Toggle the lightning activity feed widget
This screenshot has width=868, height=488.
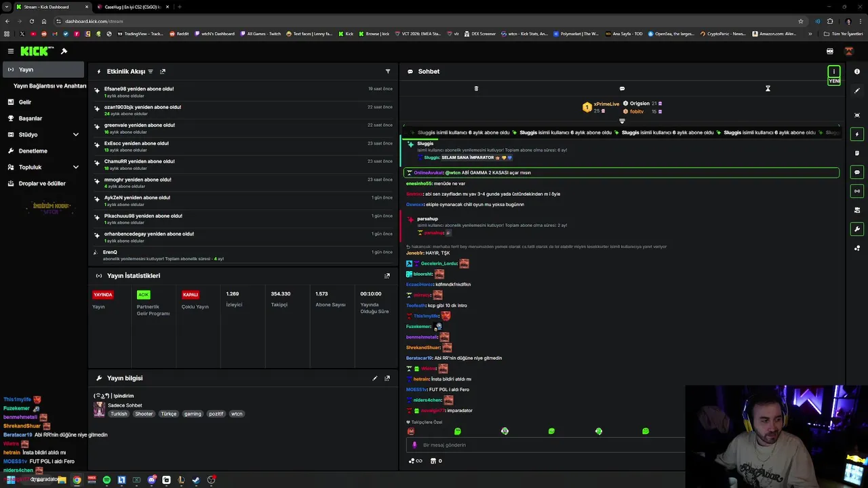tap(857, 134)
